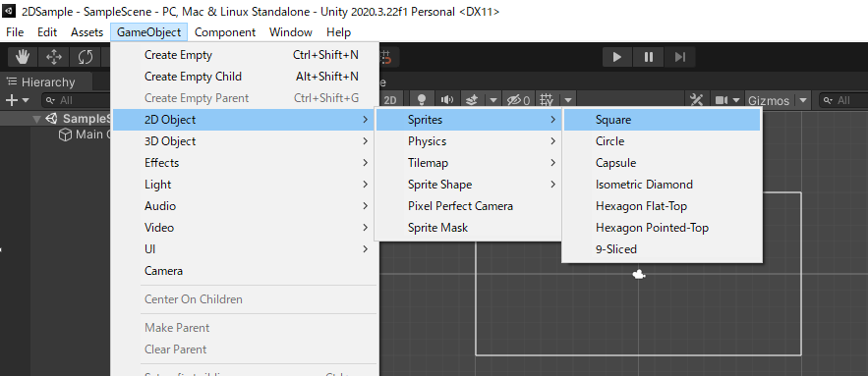Create a Hexagon Flat-Top sprite

[x=663, y=206]
